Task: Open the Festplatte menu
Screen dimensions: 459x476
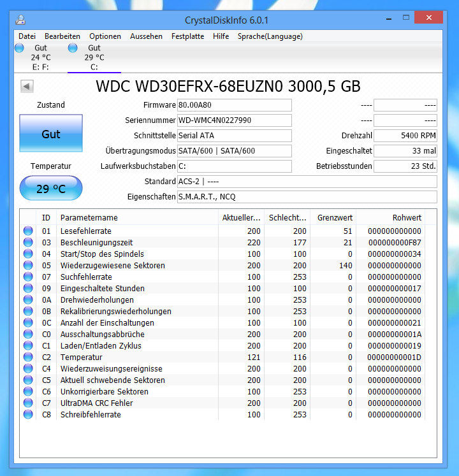Action: (187, 36)
